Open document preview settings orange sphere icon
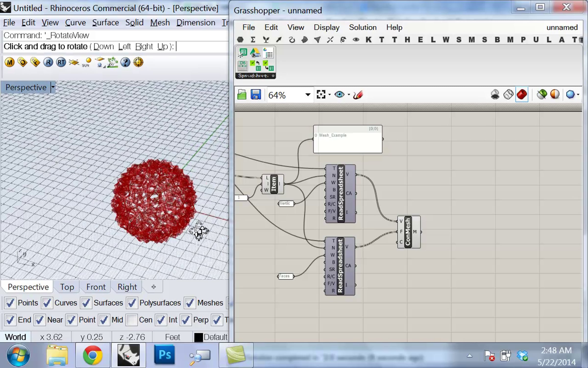 pyautogui.click(x=555, y=94)
